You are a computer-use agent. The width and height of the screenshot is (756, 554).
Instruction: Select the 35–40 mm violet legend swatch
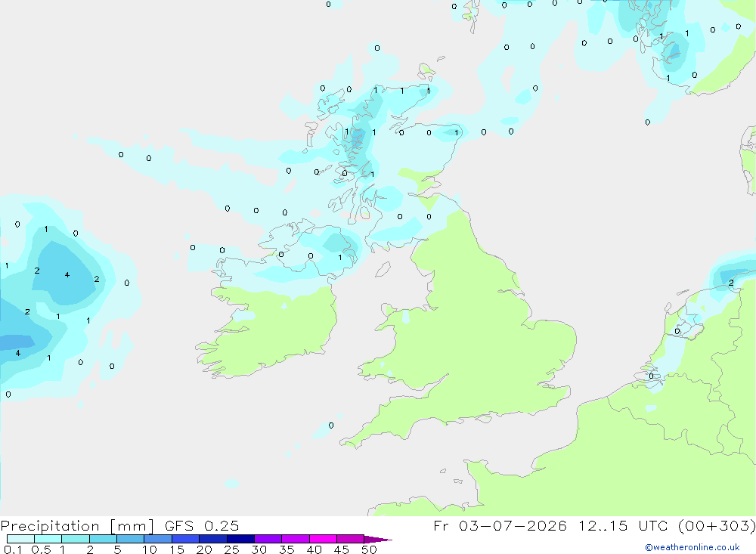(x=295, y=539)
